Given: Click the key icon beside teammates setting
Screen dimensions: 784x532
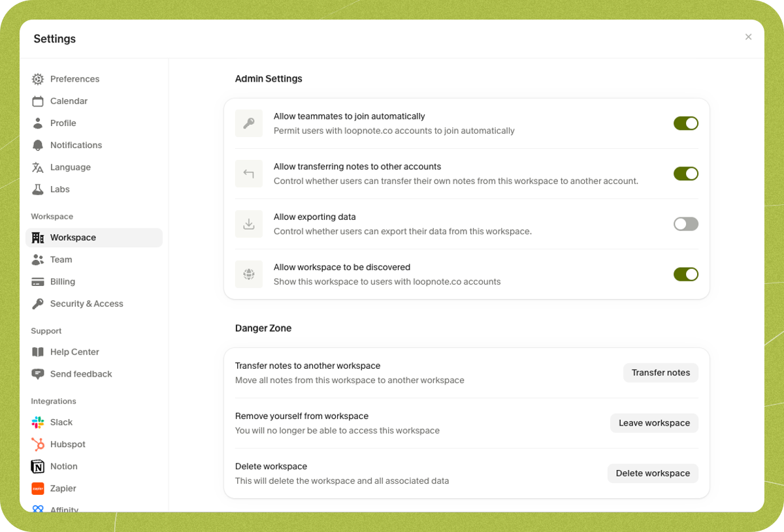Looking at the screenshot, I should coord(248,123).
